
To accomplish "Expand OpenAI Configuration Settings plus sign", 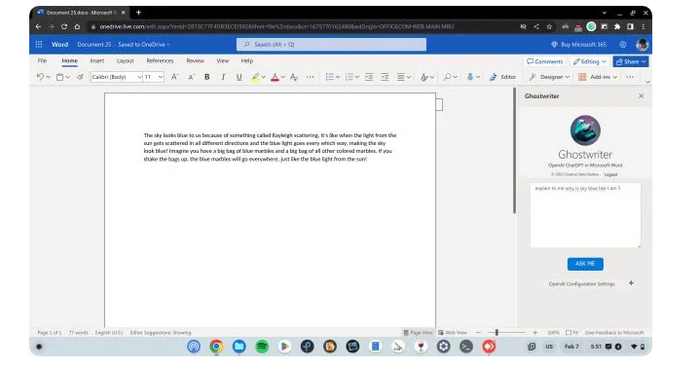I will coord(631,283).
